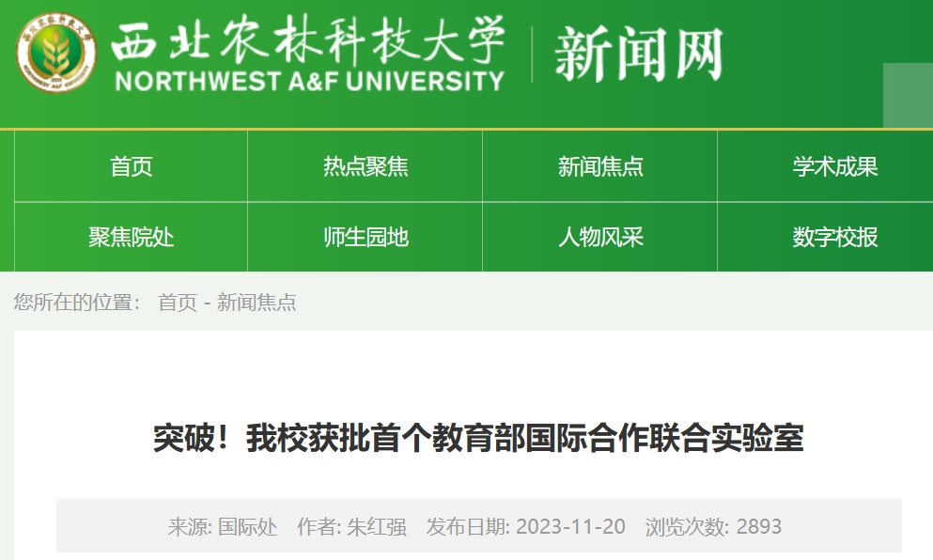
Task: Open the 数字校报 digital newspaper
Action: point(834,238)
